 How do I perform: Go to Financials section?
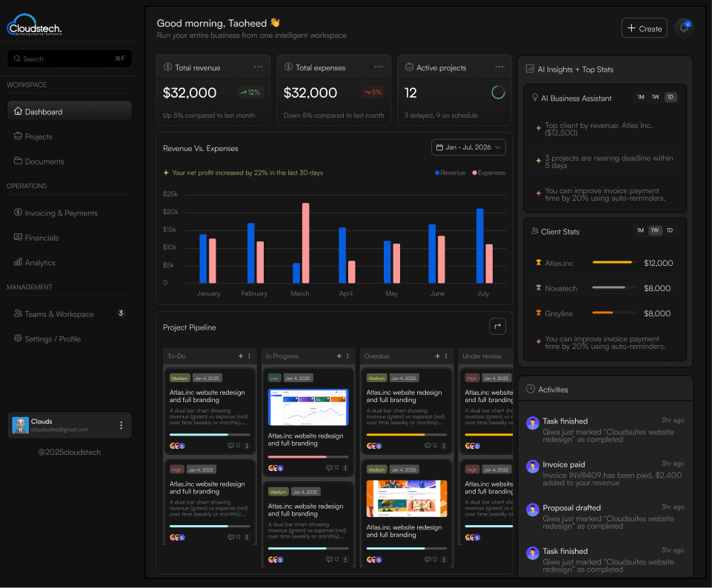click(x=70, y=237)
